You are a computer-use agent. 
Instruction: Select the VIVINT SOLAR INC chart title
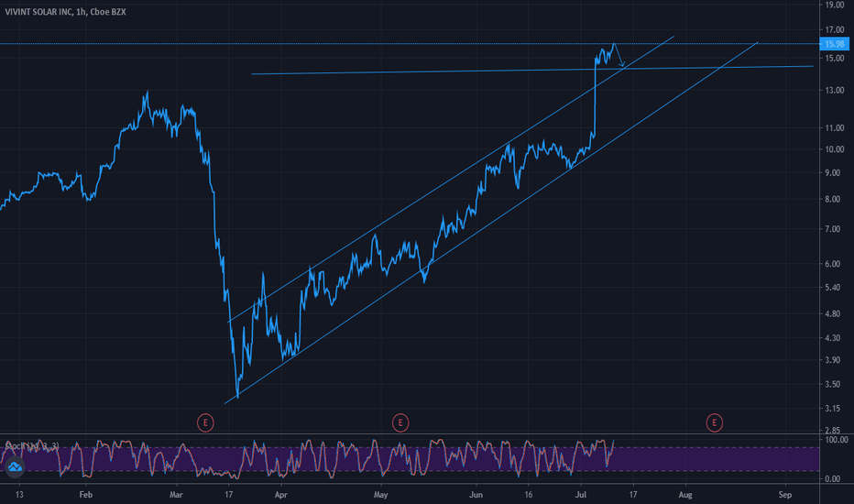(65, 11)
